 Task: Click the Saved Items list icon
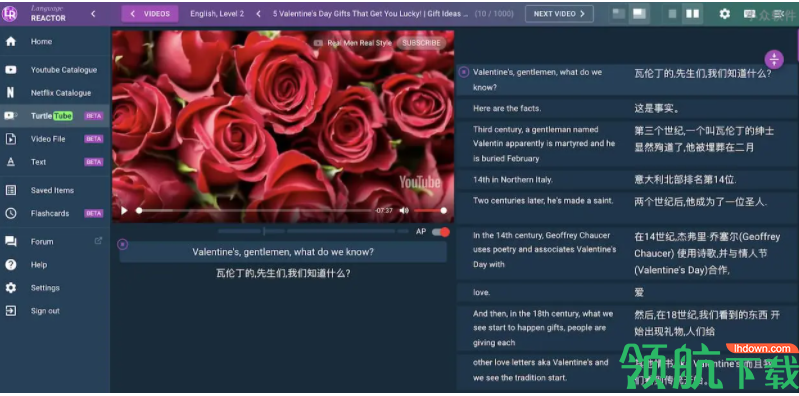(11, 190)
